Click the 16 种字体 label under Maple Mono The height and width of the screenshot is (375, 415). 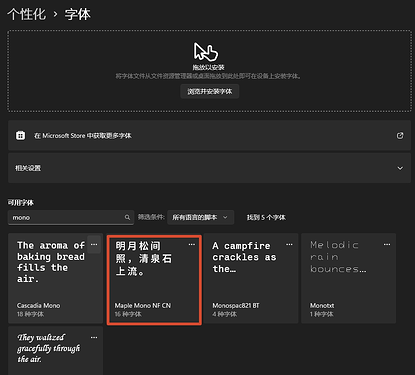point(128,314)
